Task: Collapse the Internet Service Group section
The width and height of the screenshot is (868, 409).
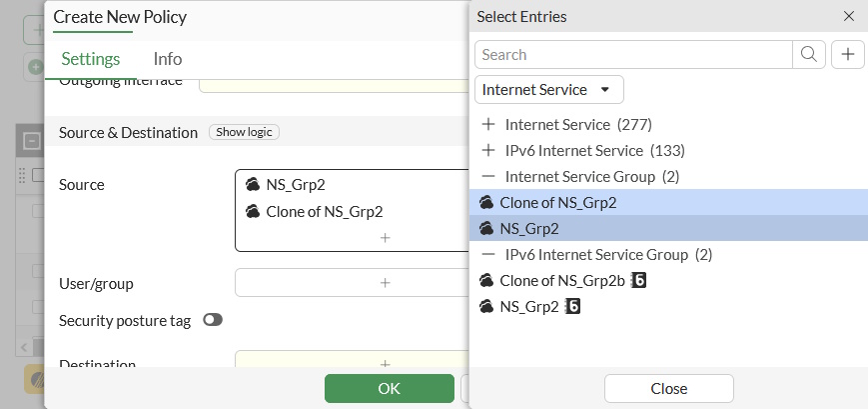Action: coord(488,177)
